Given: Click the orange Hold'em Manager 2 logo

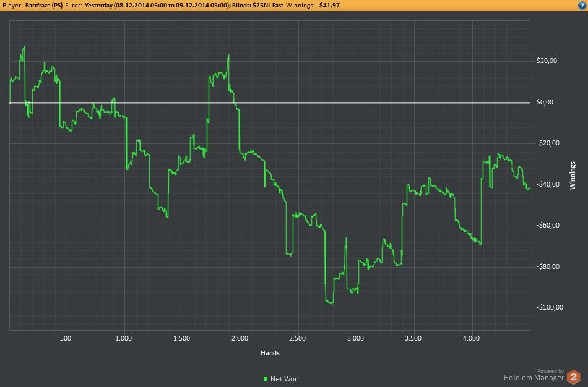Looking at the screenshot, I should (x=573, y=377).
